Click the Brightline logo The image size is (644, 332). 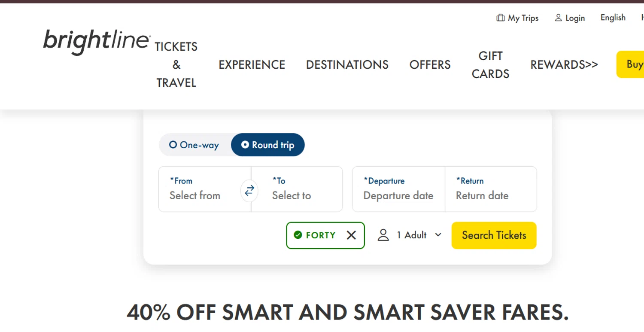pyautogui.click(x=97, y=42)
